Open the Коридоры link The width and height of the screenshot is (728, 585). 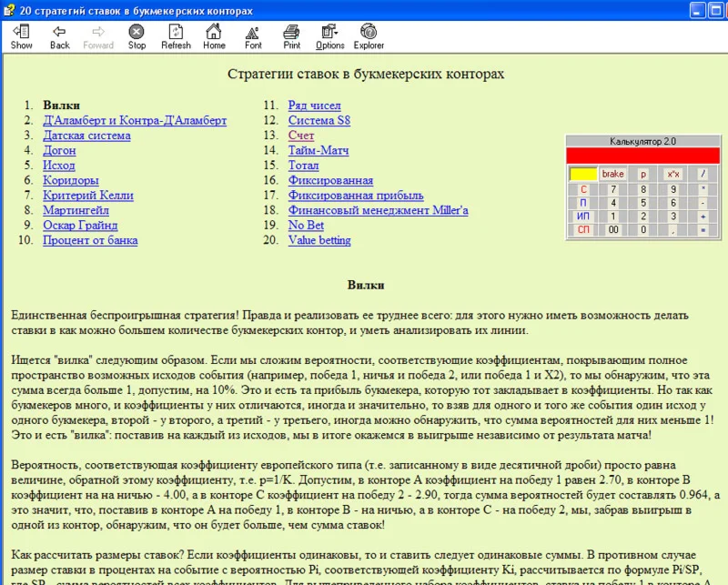point(71,180)
